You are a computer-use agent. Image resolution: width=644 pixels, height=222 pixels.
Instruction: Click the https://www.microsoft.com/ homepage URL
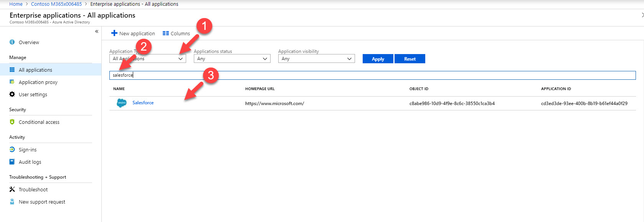click(x=274, y=104)
